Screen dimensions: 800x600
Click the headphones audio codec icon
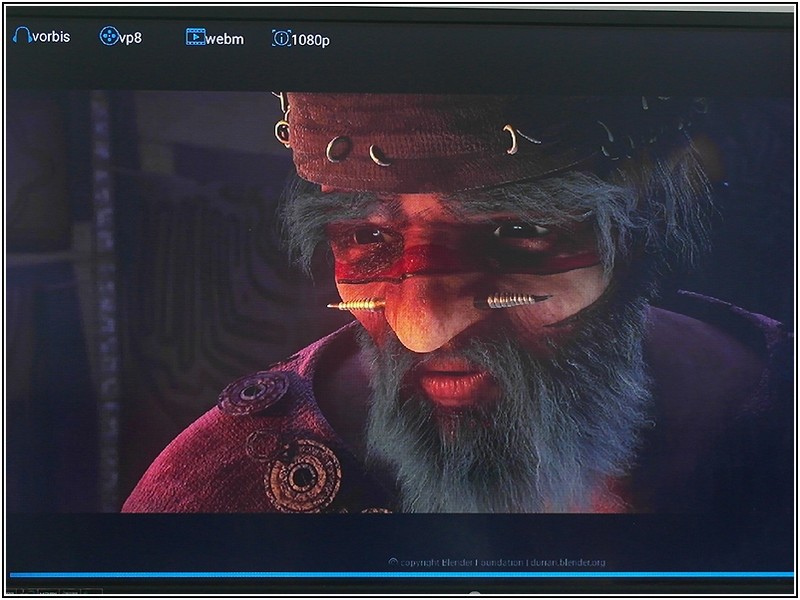tap(22, 36)
